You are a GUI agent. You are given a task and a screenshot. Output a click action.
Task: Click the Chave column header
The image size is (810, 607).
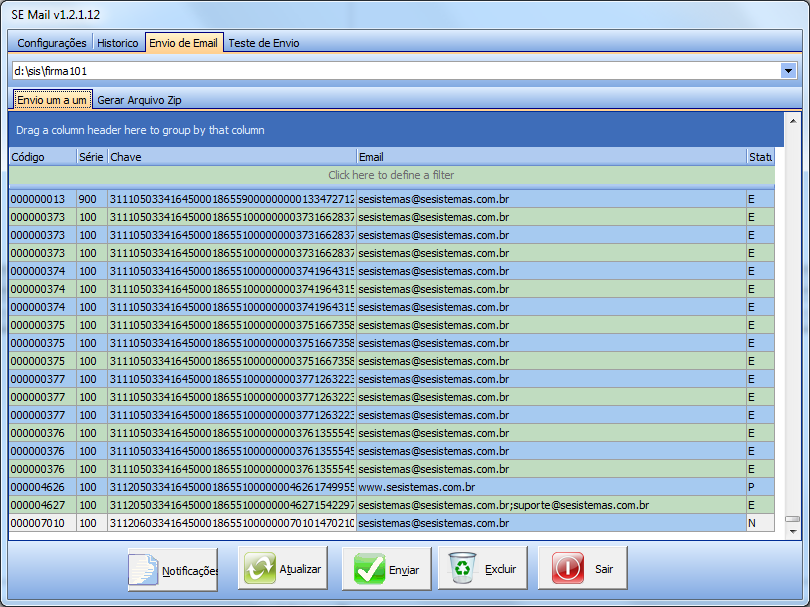point(231,157)
